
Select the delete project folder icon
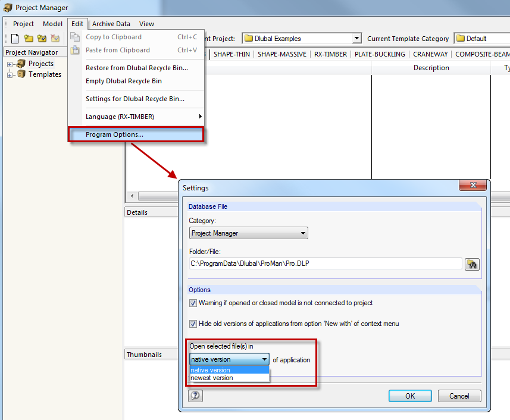coord(55,37)
